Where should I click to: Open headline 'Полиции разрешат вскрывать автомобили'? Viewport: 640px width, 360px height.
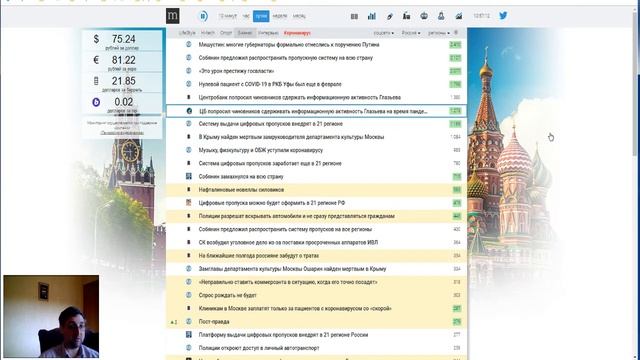click(x=297, y=216)
